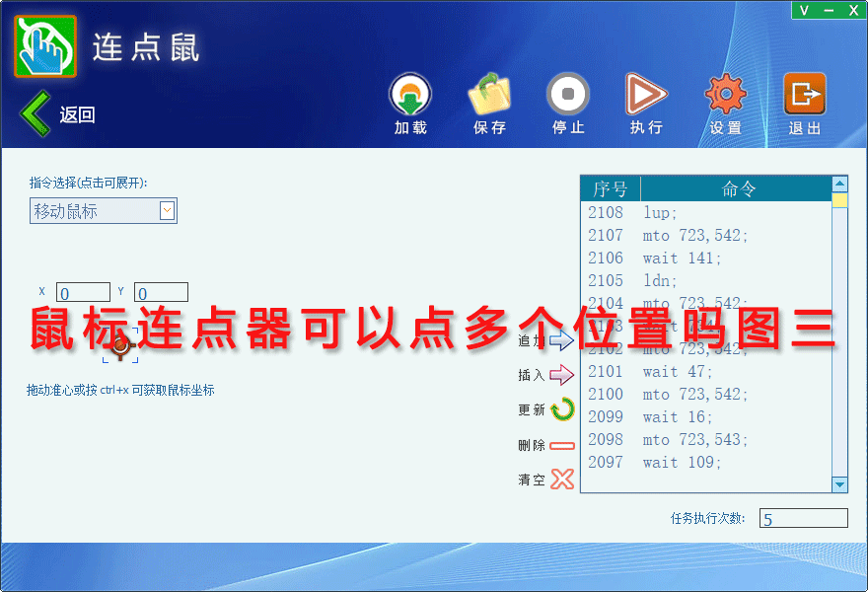The image size is (868, 592).
Task: Clear all commands with 清空 icon
Action: 562,480
